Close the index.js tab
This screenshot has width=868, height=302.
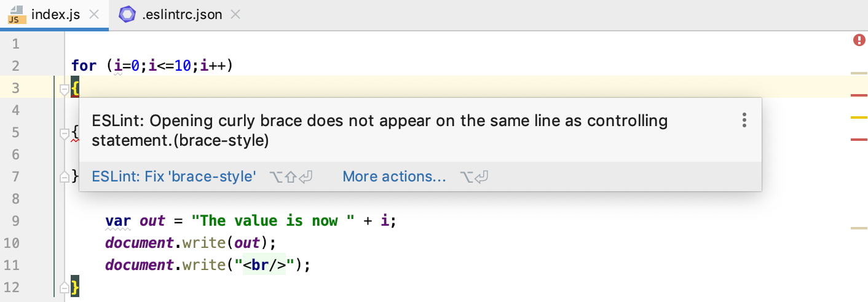(94, 15)
